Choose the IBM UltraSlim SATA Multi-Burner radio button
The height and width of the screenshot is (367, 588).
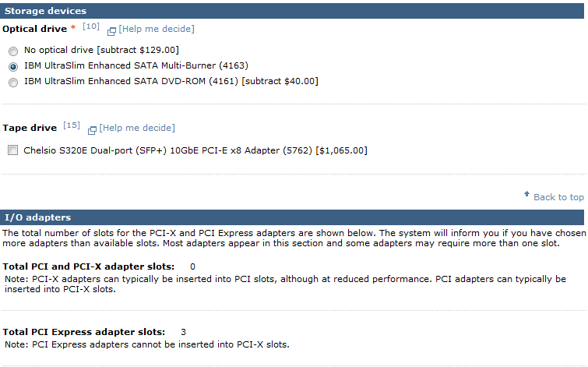tap(13, 67)
